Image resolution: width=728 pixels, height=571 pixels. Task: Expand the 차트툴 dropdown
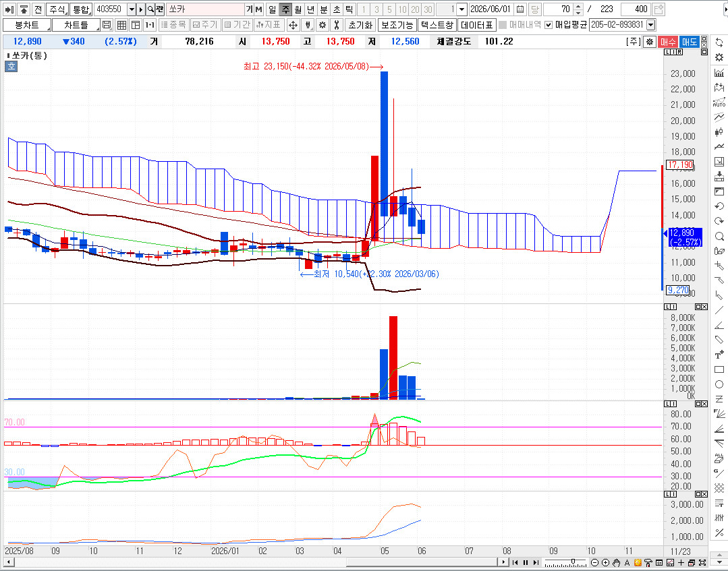(76, 25)
